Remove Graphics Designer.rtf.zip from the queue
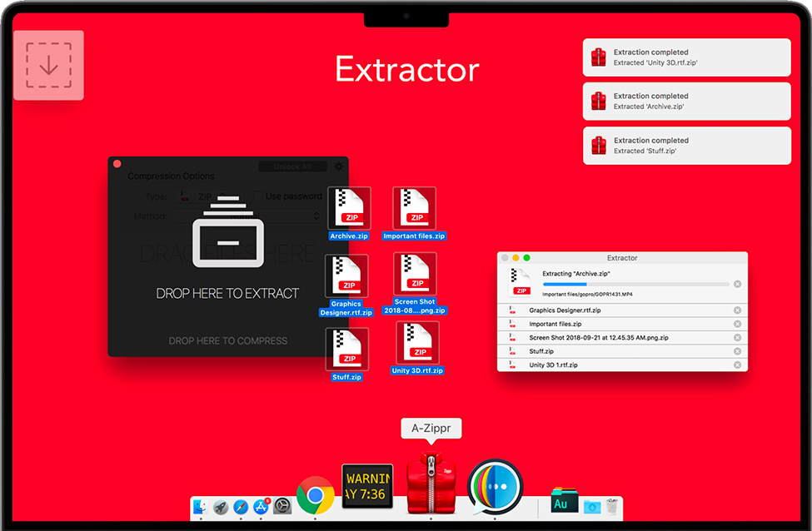Viewport: 812px width, 531px height. (x=737, y=310)
